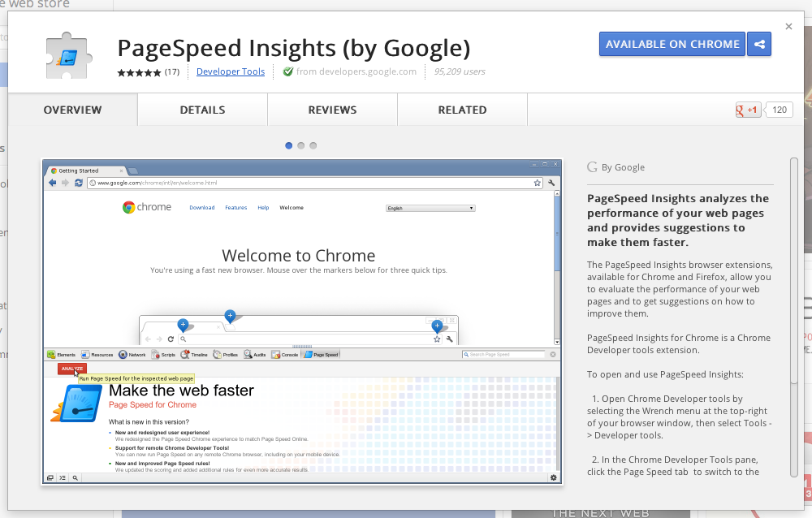Click the +1 count of 120
The image size is (812, 518).
point(780,110)
